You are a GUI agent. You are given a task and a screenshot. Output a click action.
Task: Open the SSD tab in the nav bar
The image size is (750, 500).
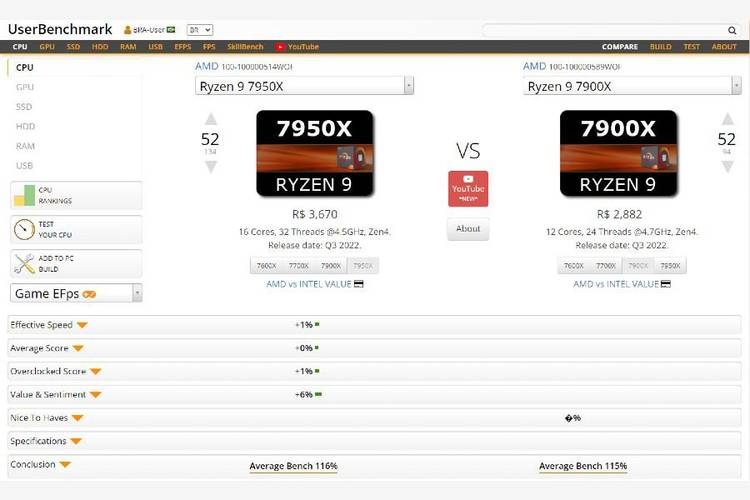coord(73,46)
